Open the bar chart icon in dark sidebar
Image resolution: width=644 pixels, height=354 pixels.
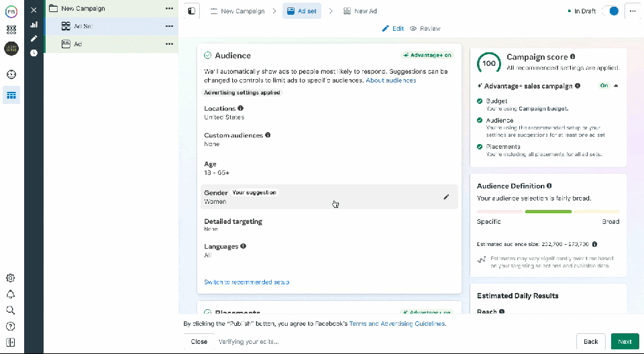coord(34,25)
